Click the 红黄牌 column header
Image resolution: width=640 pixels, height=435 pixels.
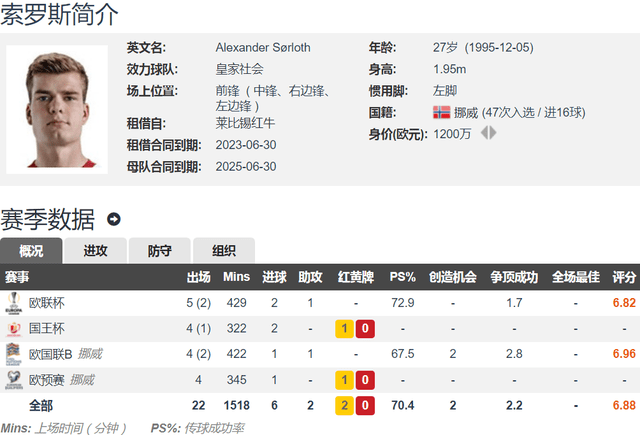click(356, 277)
